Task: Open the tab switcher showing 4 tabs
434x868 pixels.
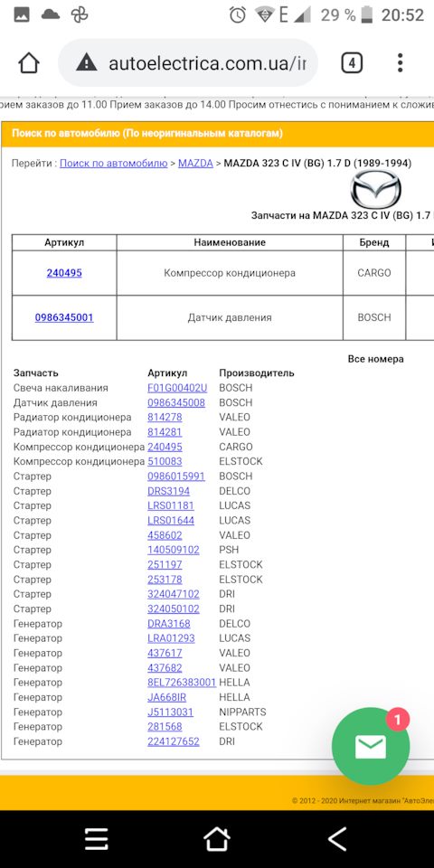Action: click(x=352, y=63)
